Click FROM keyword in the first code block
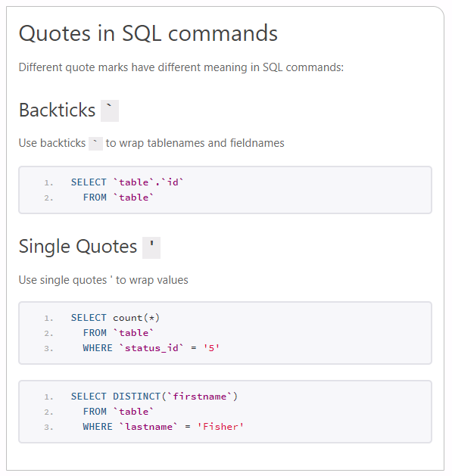 (x=95, y=198)
